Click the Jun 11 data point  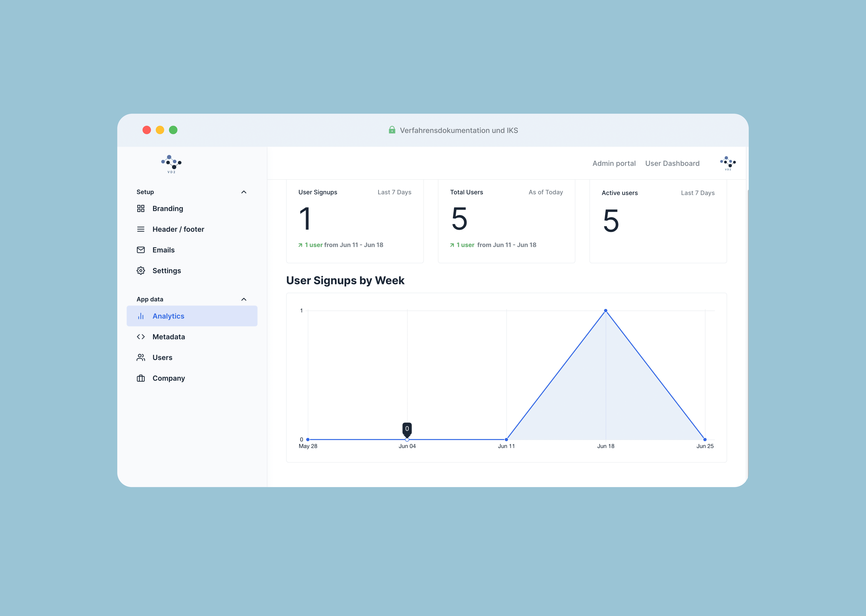(x=506, y=440)
